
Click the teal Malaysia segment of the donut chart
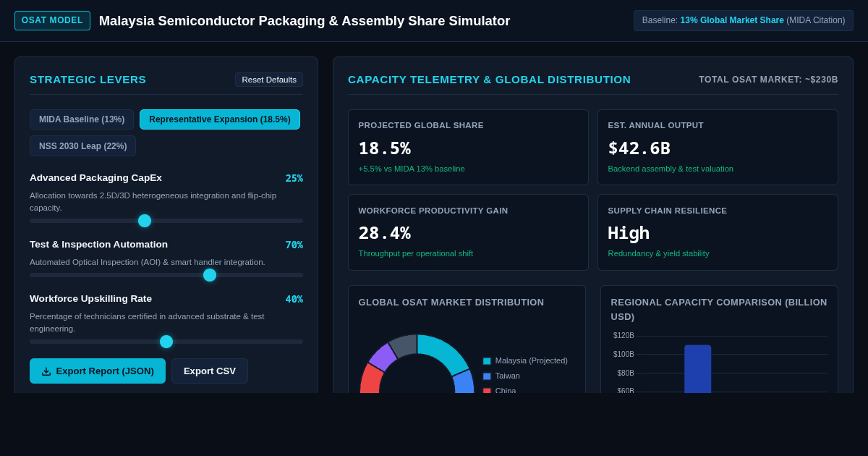(447, 352)
